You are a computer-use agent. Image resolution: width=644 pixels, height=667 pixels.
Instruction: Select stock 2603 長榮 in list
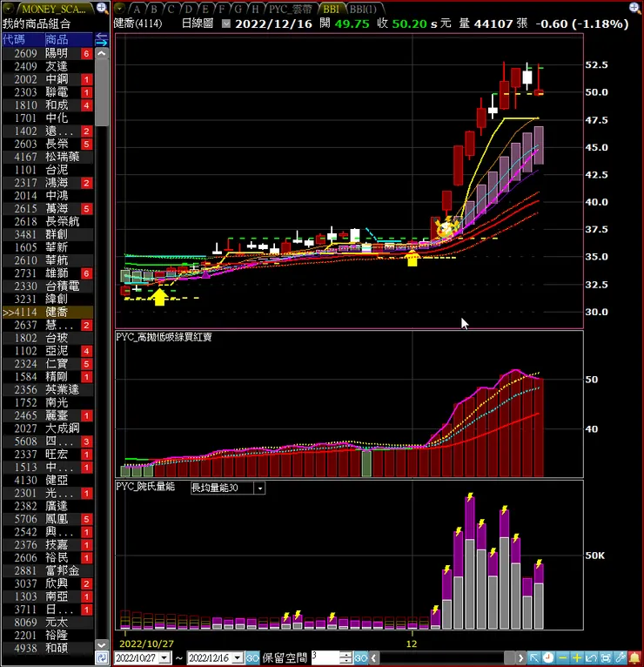[48, 145]
